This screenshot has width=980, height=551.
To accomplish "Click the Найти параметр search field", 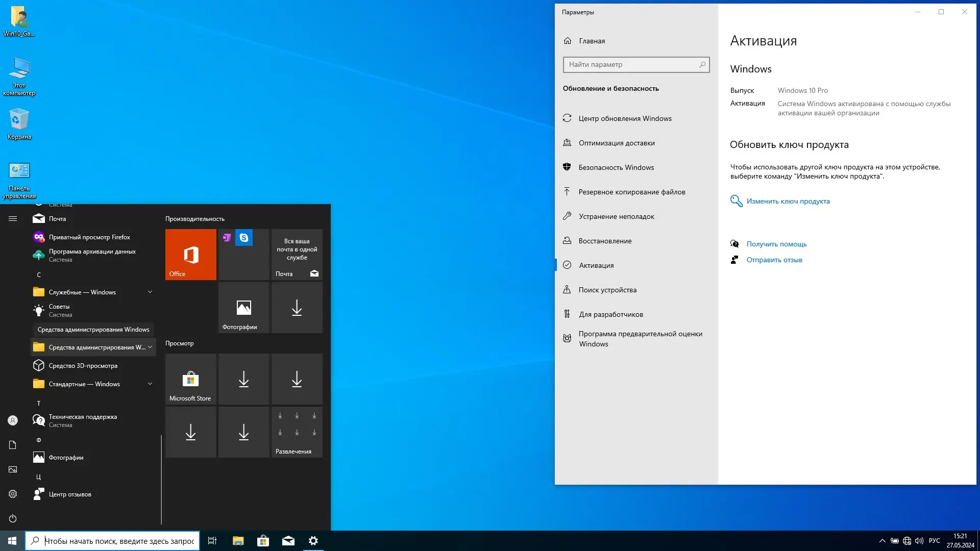I will point(632,65).
